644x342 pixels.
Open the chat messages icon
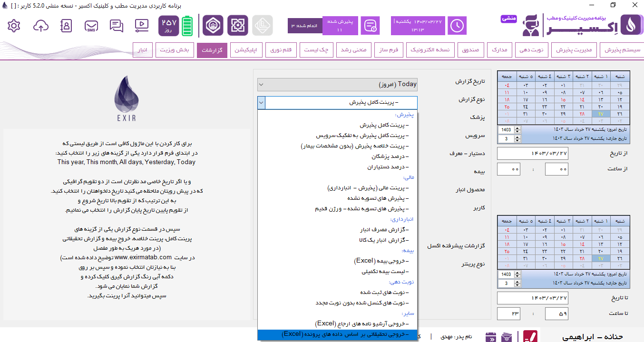click(116, 26)
